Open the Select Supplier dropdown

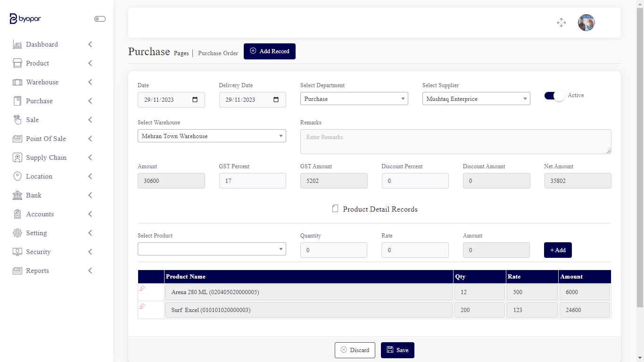pyautogui.click(x=476, y=99)
